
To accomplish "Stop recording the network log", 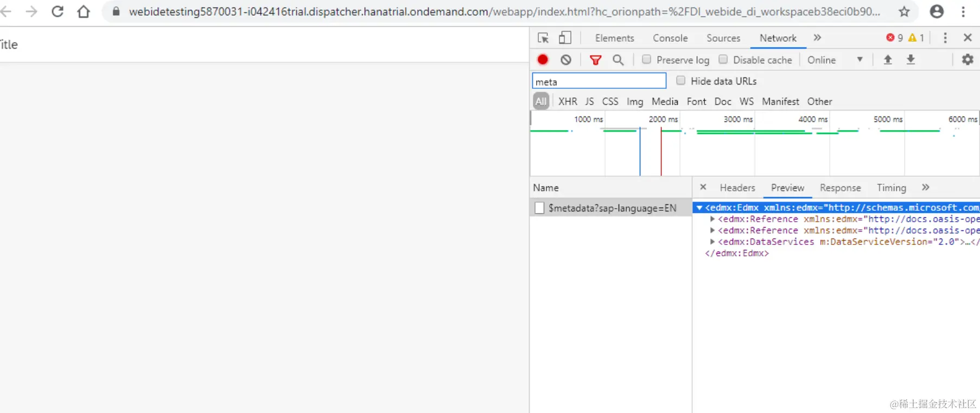I will 543,60.
